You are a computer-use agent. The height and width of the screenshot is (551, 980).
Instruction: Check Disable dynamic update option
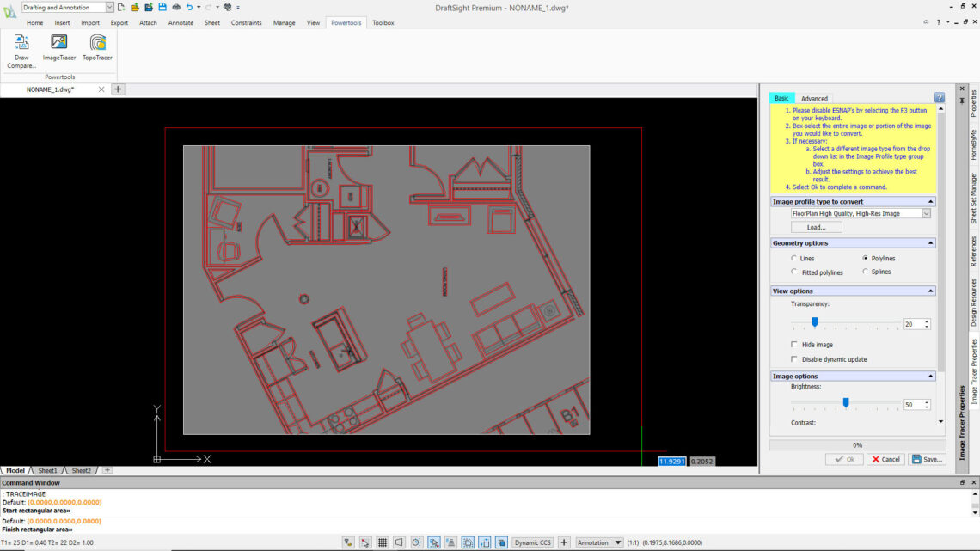tap(794, 359)
